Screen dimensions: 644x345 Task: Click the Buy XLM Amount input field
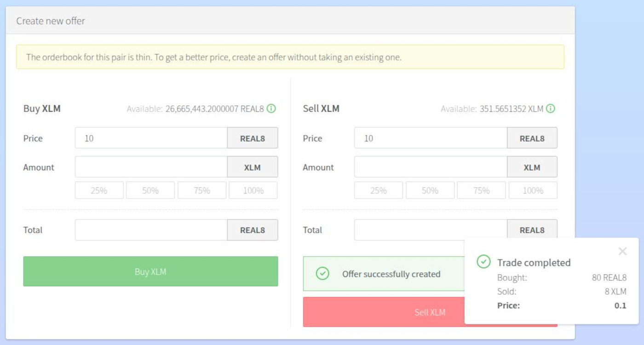click(151, 167)
